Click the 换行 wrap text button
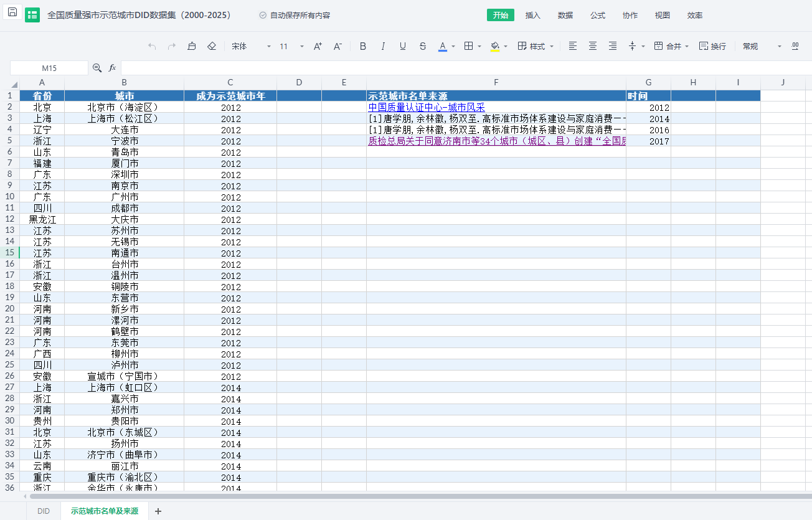 point(712,46)
